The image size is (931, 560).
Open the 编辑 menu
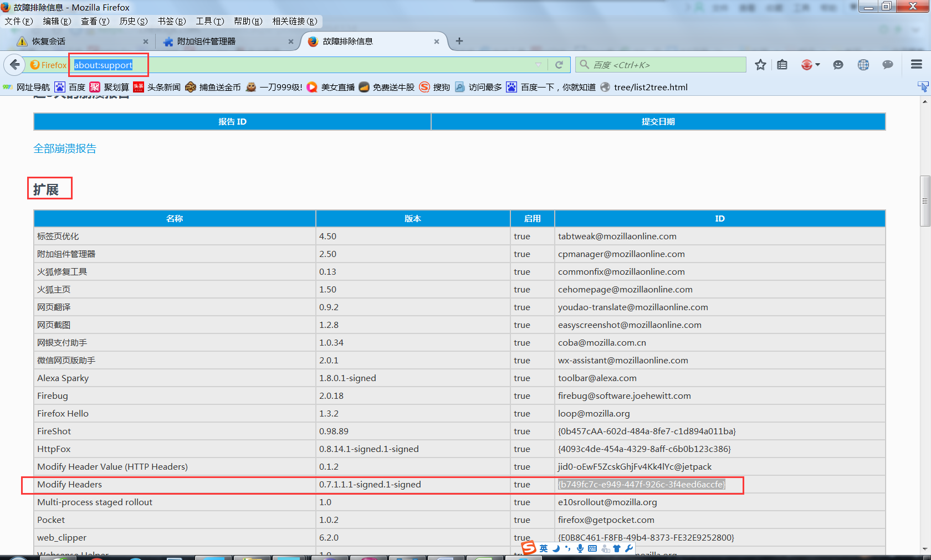57,21
